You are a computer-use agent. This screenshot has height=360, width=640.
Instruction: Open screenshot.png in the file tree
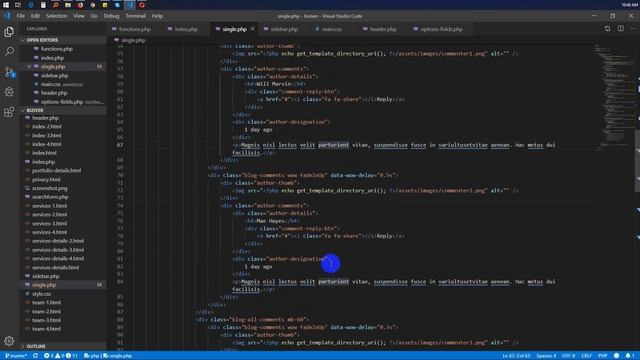point(50,188)
